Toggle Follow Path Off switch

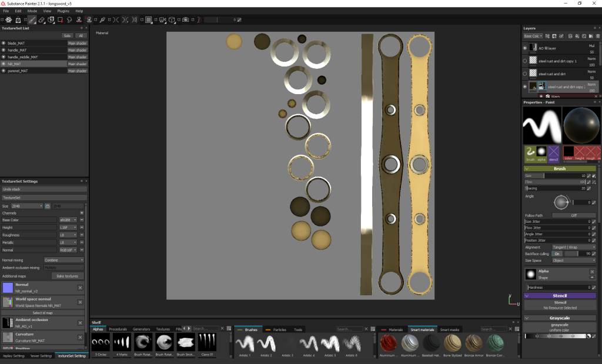click(574, 215)
